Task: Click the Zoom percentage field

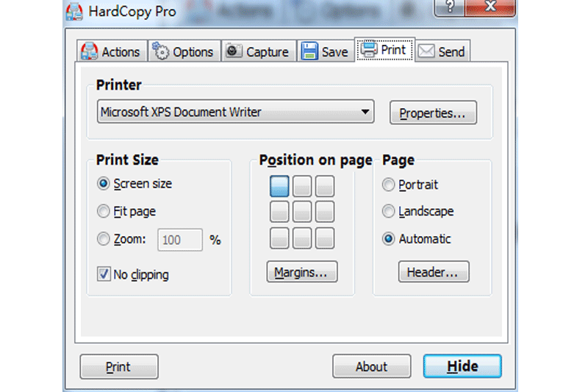Action: coord(180,240)
